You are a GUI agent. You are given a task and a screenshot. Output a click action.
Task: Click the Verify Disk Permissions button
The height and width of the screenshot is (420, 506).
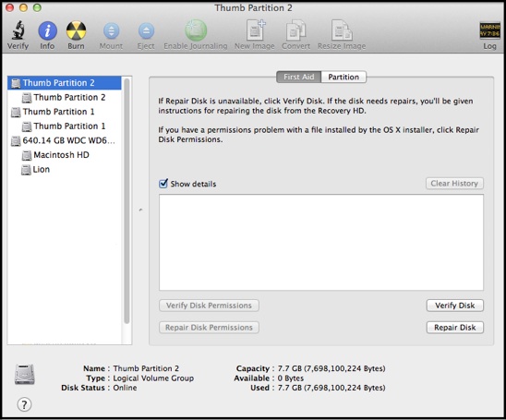tap(209, 306)
